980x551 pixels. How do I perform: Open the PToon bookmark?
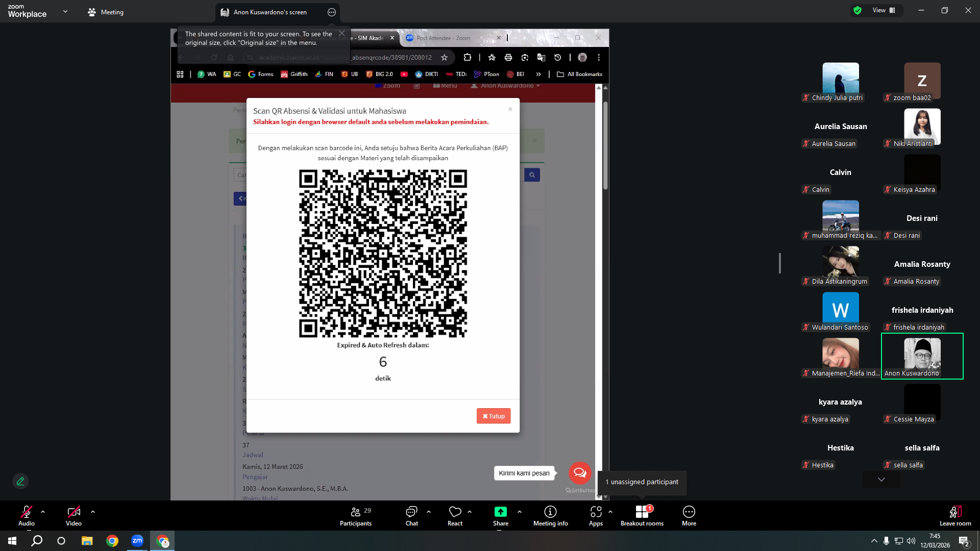click(x=486, y=74)
